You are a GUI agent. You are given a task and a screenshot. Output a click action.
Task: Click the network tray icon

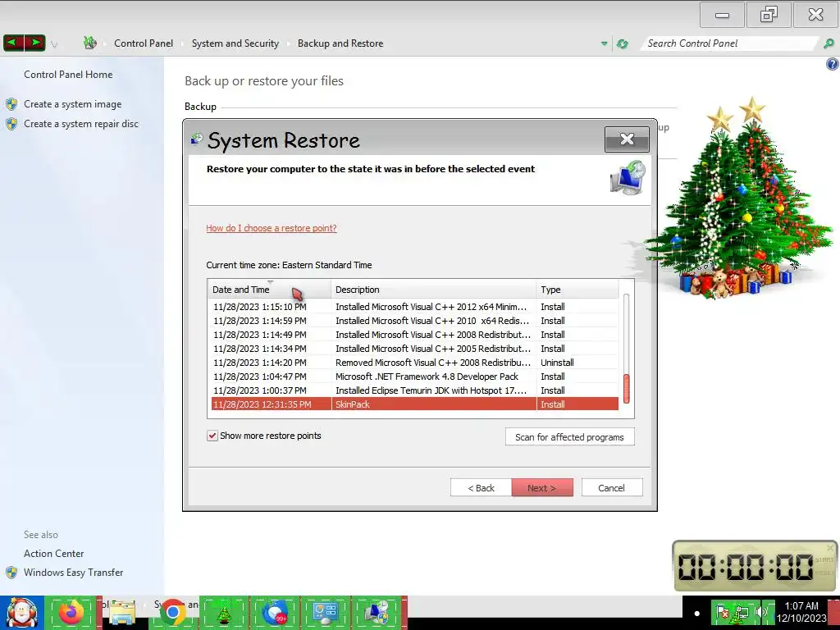(x=742, y=612)
